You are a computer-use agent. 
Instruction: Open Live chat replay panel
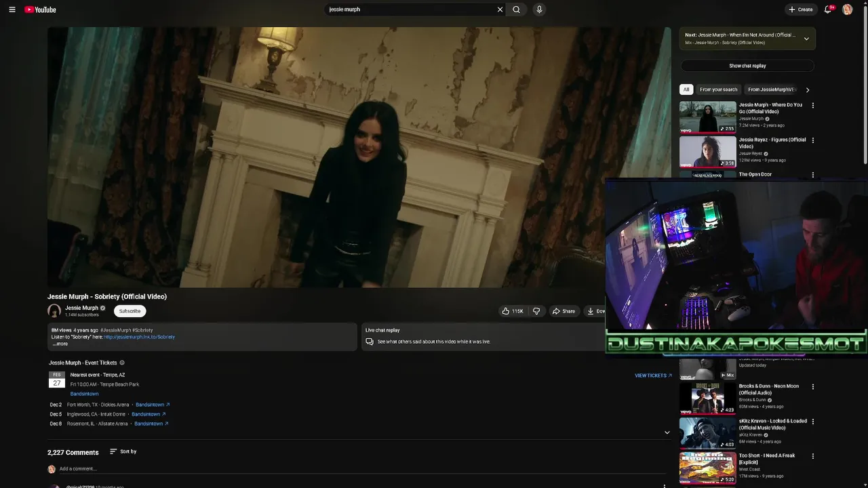pyautogui.click(x=483, y=336)
